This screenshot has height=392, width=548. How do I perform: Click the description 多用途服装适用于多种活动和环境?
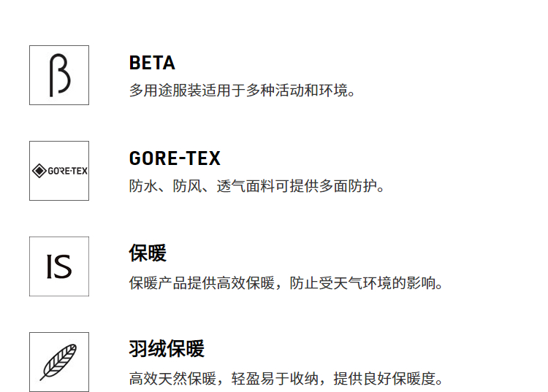pyautogui.click(x=243, y=91)
